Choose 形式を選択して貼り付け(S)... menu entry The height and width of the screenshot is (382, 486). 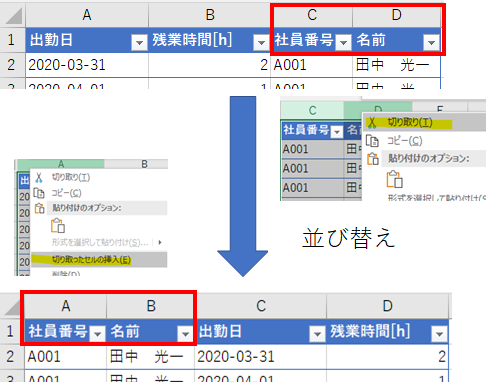100,242
